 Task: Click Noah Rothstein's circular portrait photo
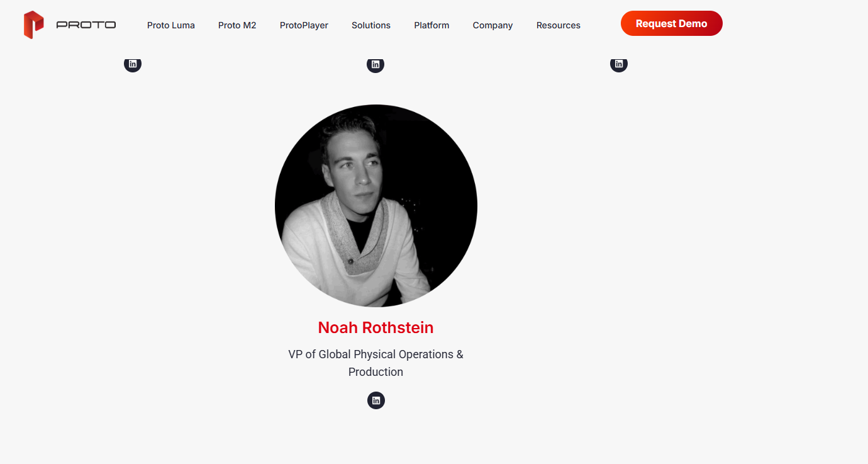(x=376, y=206)
